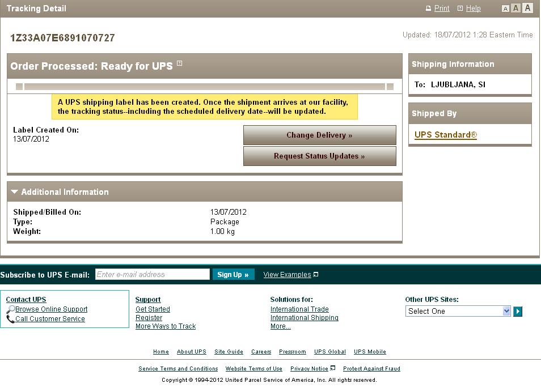Click the e-mail address input field
Viewport: 541px width, 392px height.
[152, 274]
